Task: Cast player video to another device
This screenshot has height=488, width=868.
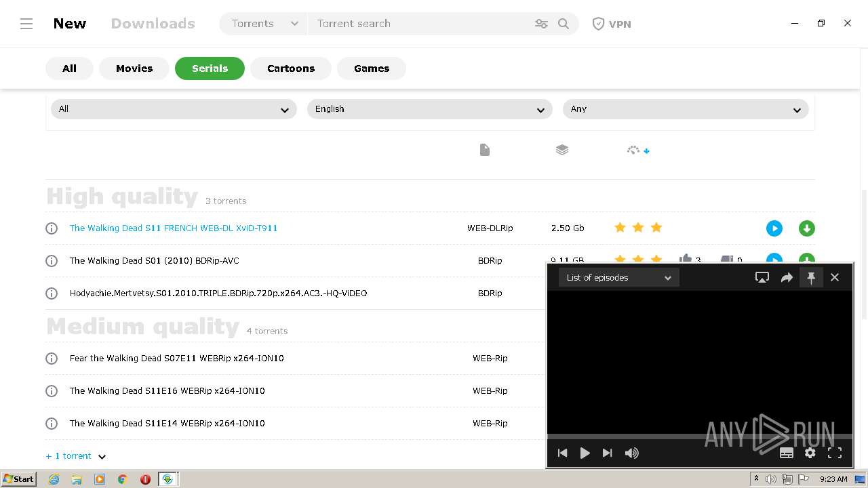Action: tap(762, 277)
